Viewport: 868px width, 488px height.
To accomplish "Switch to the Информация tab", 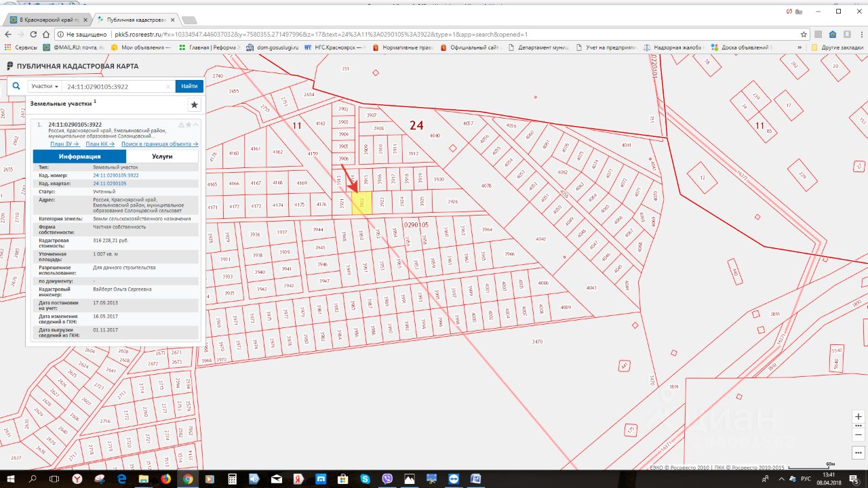I will (x=79, y=157).
